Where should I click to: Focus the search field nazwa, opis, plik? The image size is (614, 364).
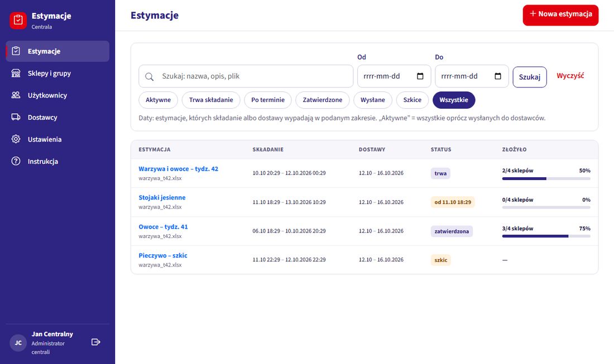coord(246,76)
